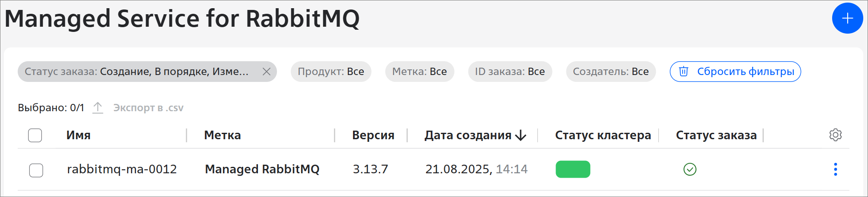868x197 pixels.
Task: Clear the Статус заказа filter with X
Action: point(267,72)
